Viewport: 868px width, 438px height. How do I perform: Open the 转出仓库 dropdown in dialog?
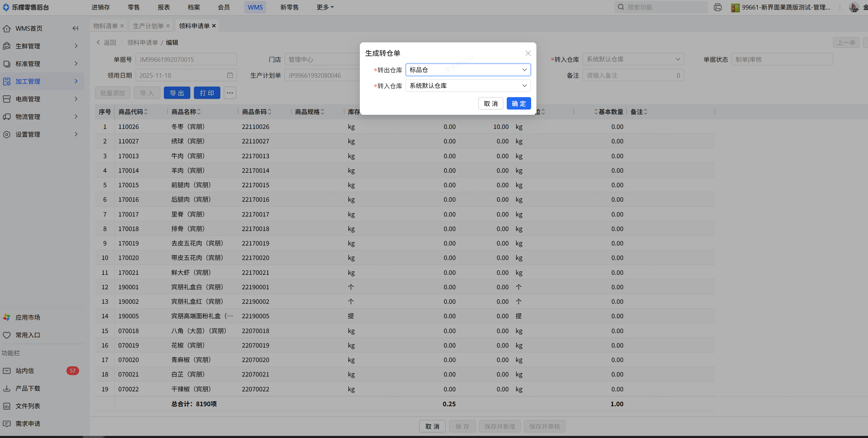pos(468,70)
